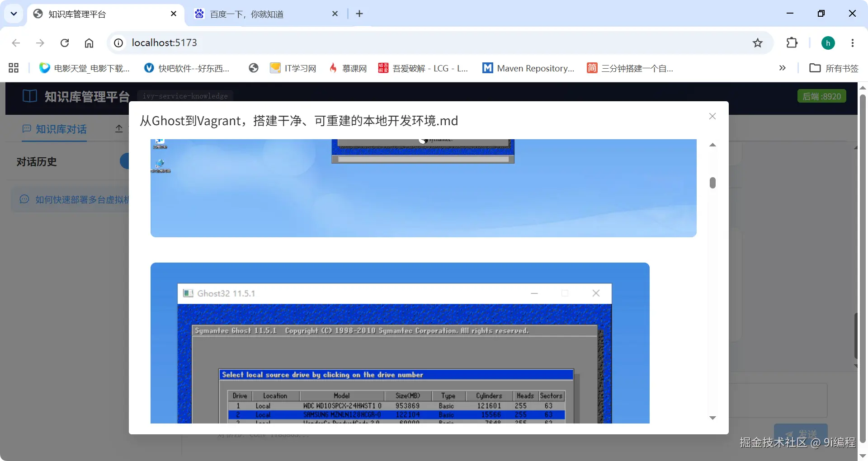Click the Ghost32 11.5.1 screenshot image
The height and width of the screenshot is (461, 868).
click(x=400, y=343)
